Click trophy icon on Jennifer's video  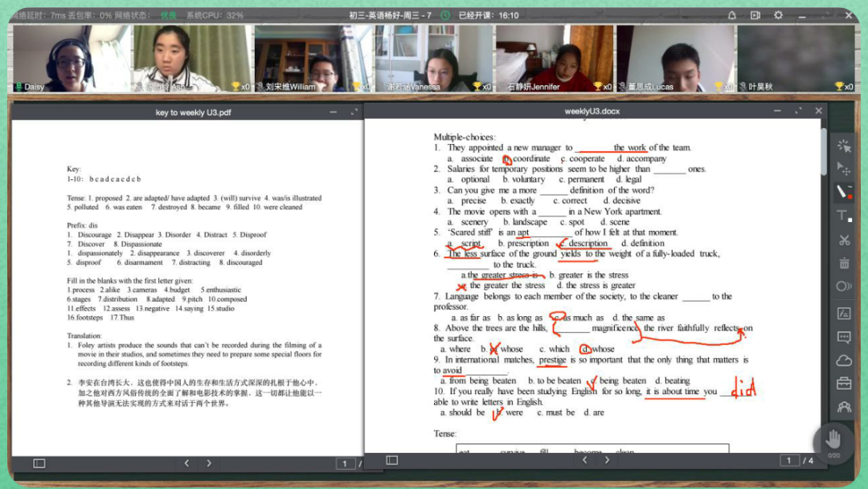point(597,86)
